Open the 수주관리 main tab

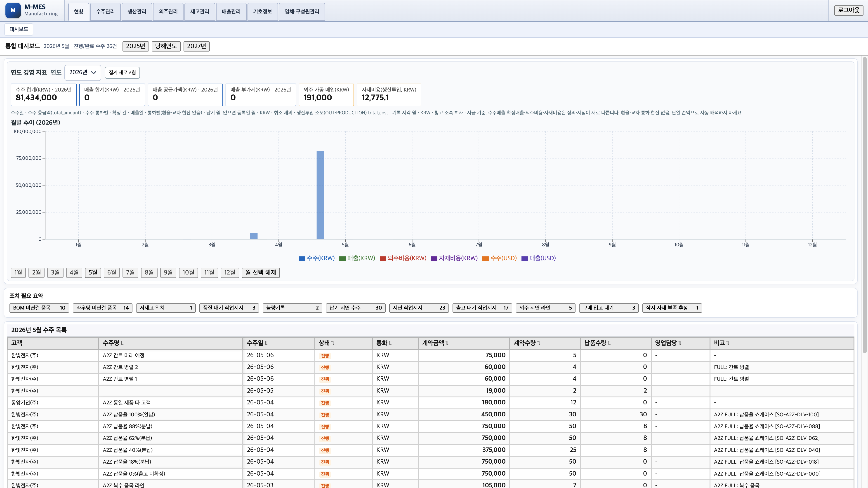[105, 12]
